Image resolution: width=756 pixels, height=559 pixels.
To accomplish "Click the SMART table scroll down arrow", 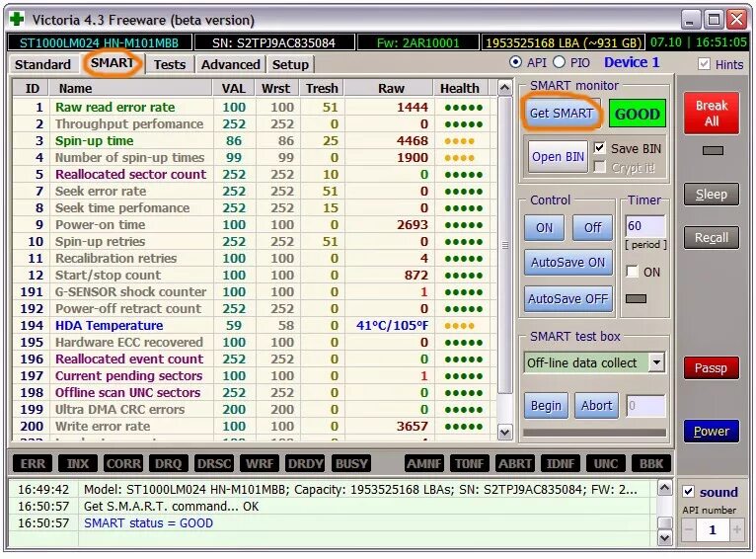I will (x=504, y=433).
